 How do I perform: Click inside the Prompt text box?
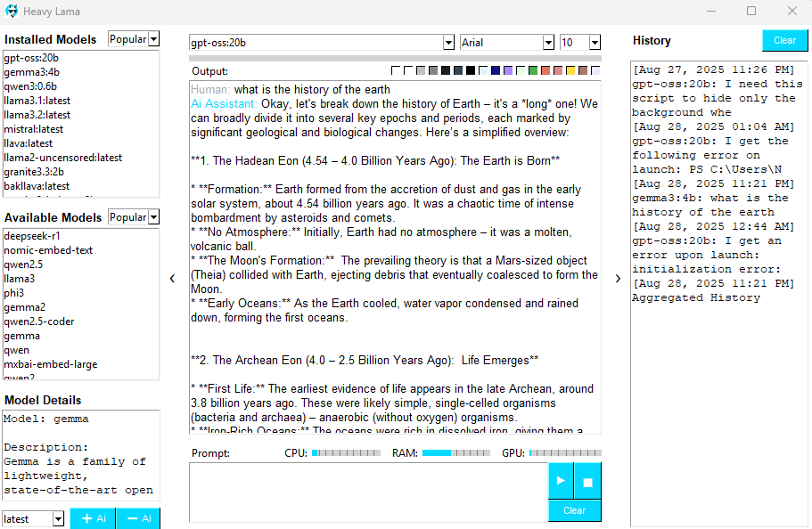(x=368, y=492)
